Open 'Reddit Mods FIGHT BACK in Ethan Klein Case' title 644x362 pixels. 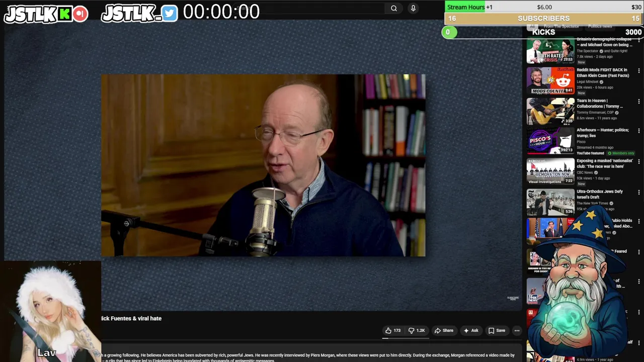click(603, 73)
